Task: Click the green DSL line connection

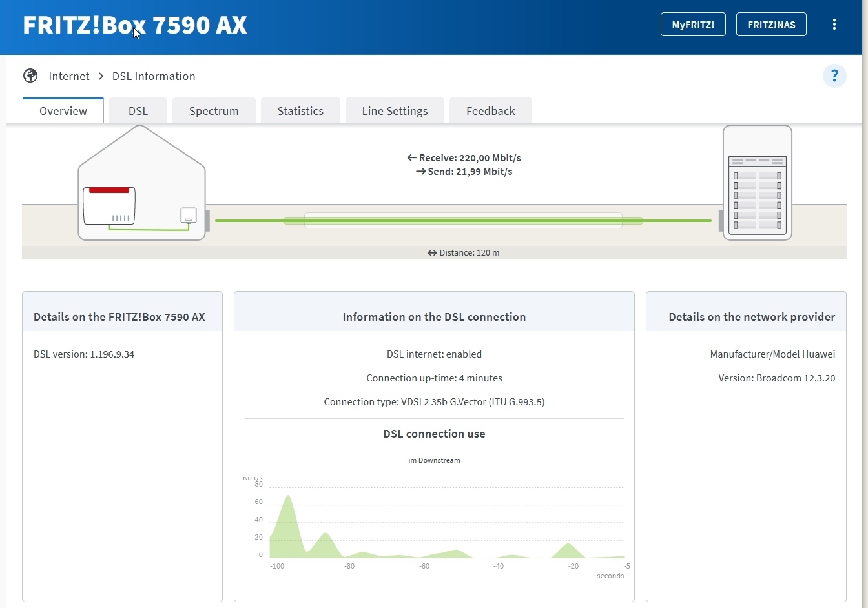Action: [x=463, y=221]
